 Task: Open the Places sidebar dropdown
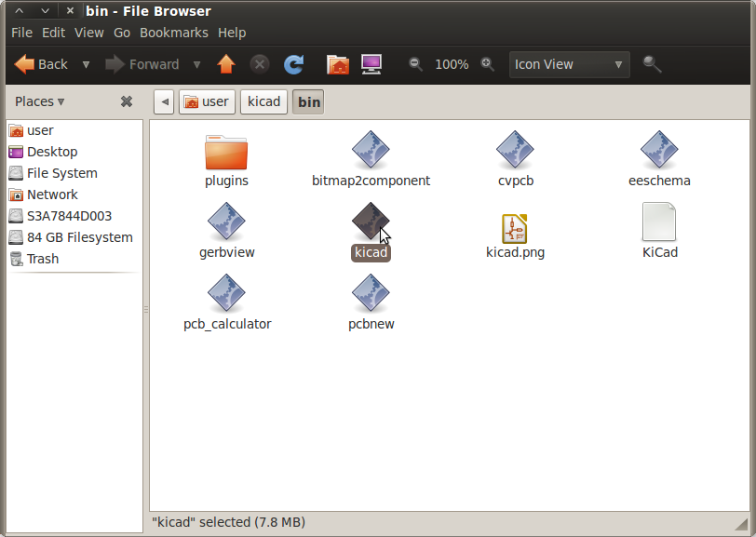(39, 101)
